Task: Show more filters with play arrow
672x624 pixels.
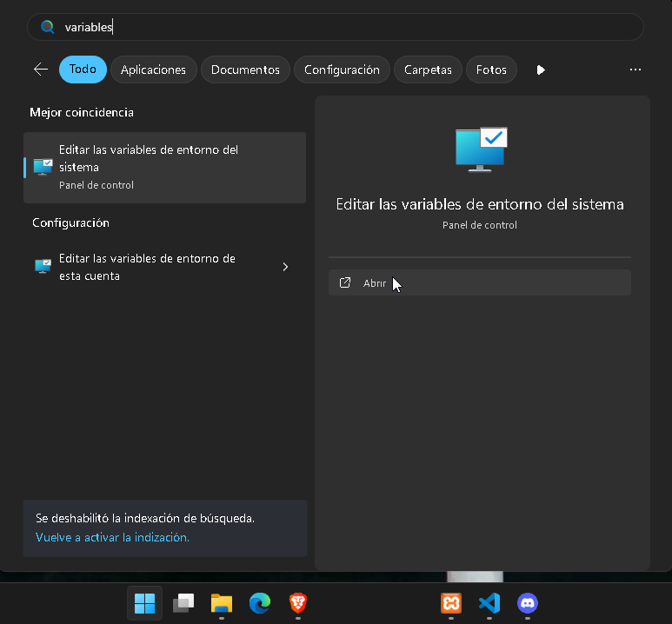Action: coord(541,70)
